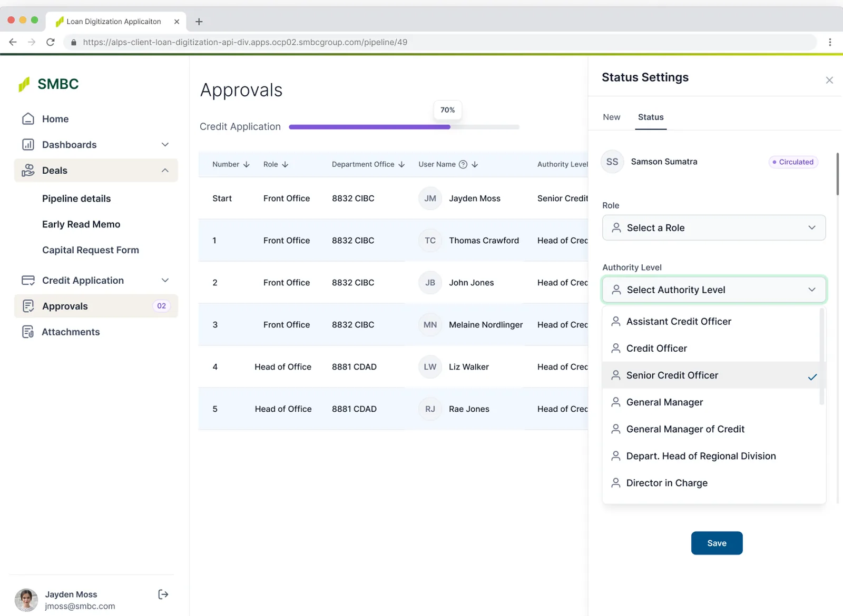The width and height of the screenshot is (843, 616).
Task: Click Thomas Crawford's TC avatar
Action: (430, 241)
